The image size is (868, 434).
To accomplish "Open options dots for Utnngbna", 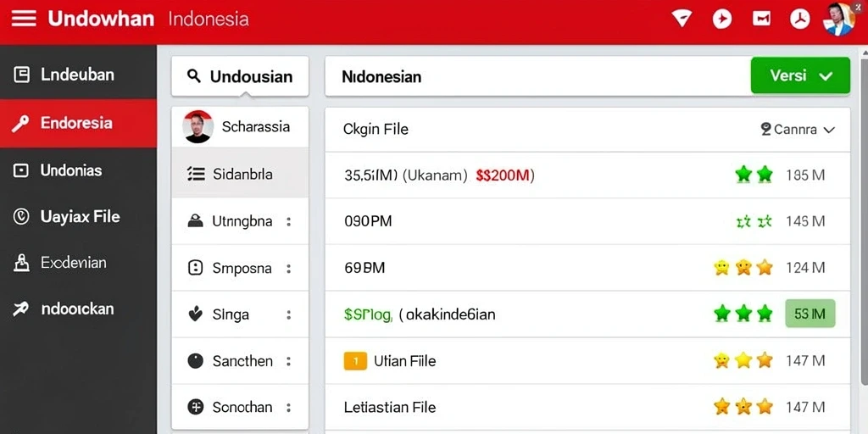I will [288, 222].
